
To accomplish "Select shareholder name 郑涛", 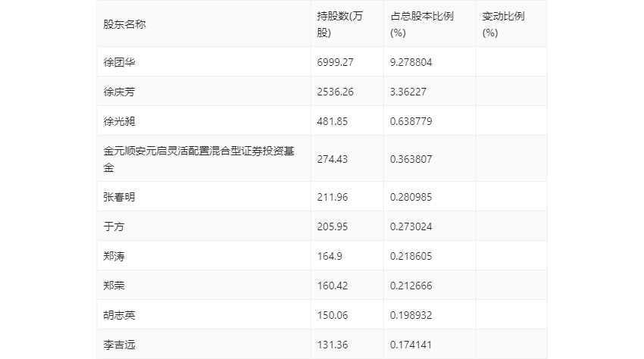I will [114, 256].
